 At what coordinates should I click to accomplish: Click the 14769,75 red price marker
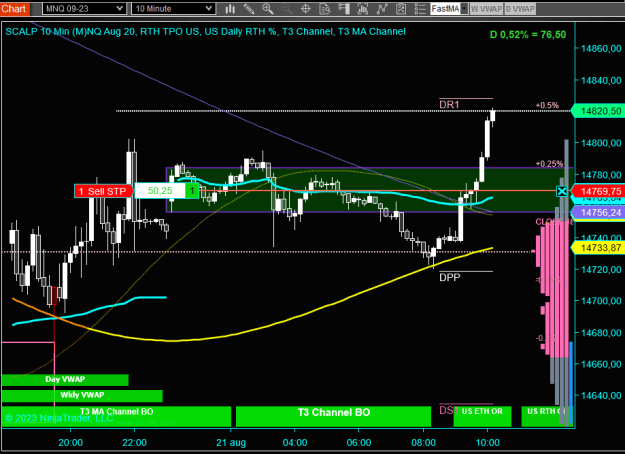(x=598, y=191)
